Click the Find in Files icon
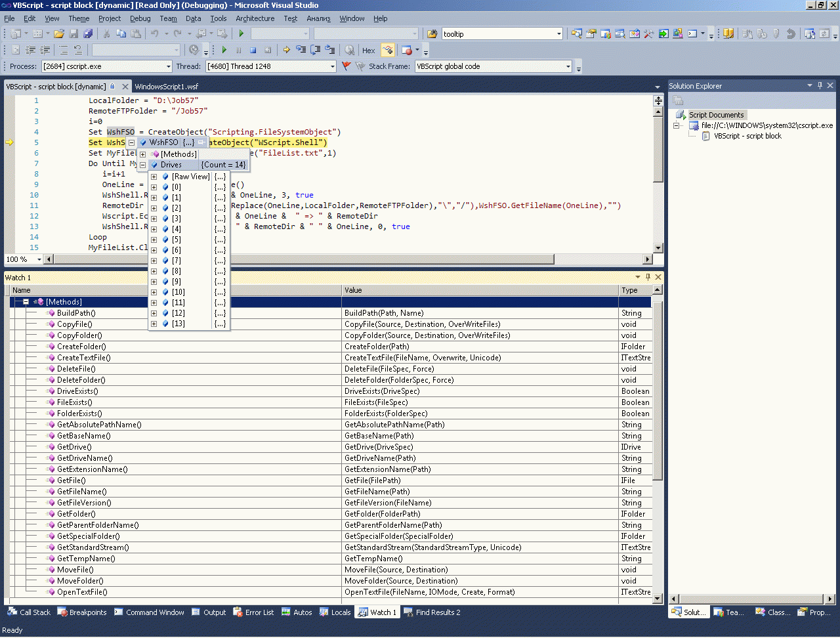The image size is (840, 638). tap(432, 33)
